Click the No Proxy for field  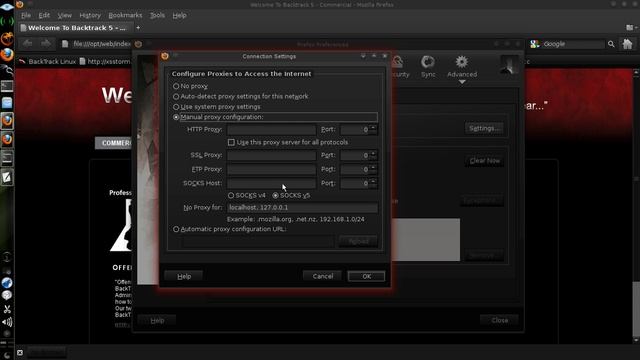(x=302, y=207)
